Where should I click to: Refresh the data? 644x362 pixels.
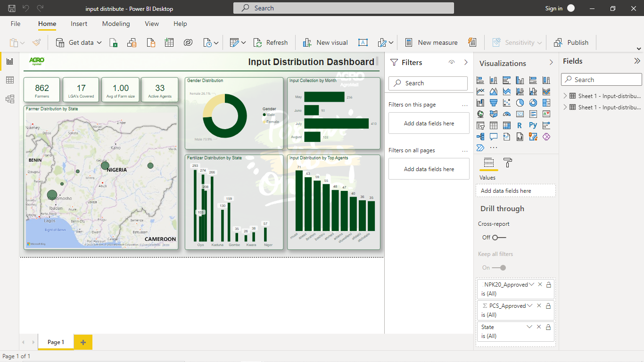271,42
